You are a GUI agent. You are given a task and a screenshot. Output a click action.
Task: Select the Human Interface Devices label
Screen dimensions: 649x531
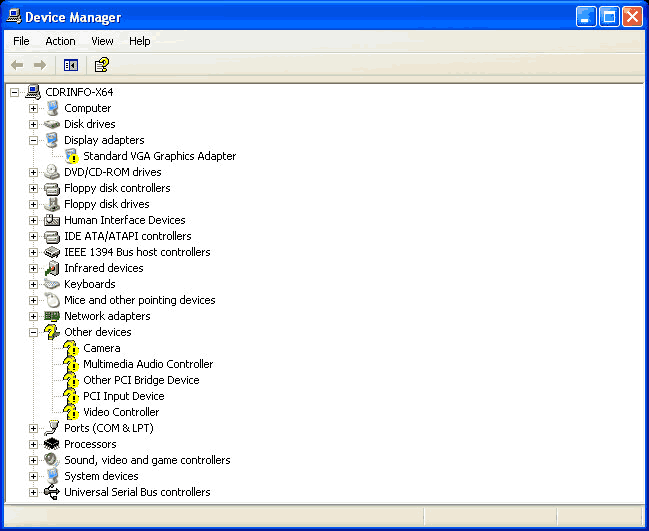tap(125, 220)
